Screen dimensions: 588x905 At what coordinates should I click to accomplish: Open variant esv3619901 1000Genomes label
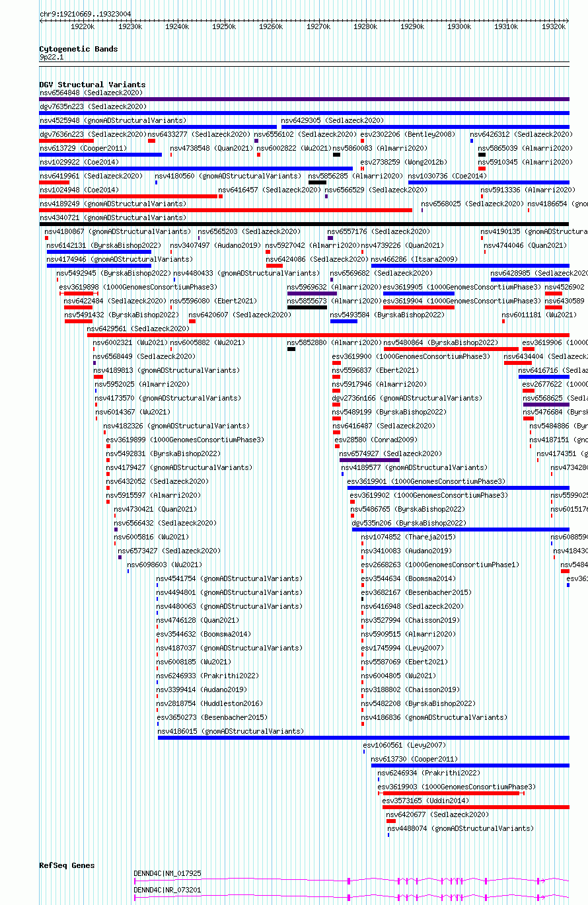tap(426, 481)
